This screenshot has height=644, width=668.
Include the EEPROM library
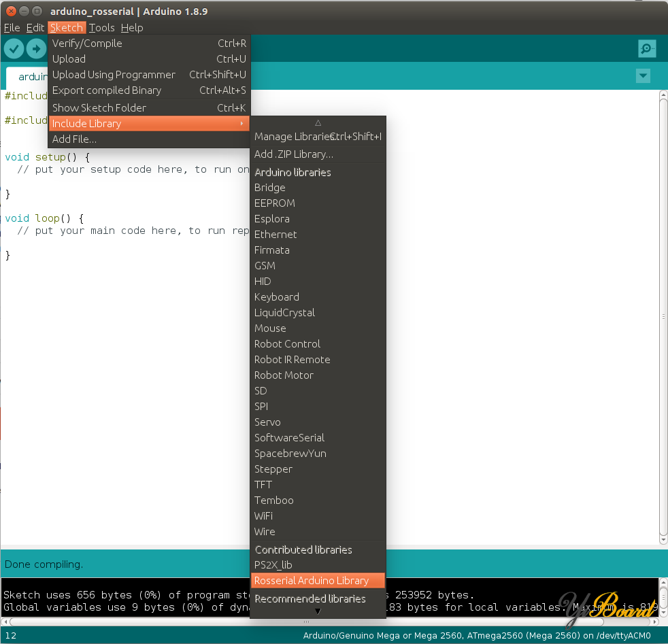pyautogui.click(x=318, y=203)
